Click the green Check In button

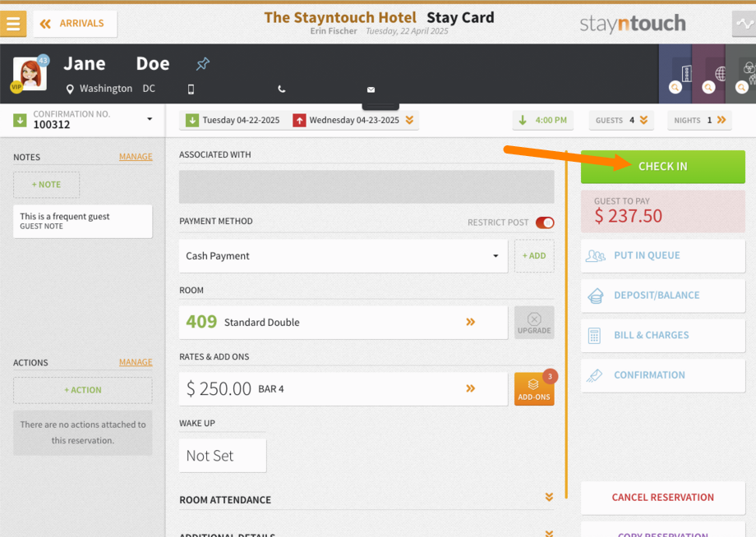pos(663,167)
